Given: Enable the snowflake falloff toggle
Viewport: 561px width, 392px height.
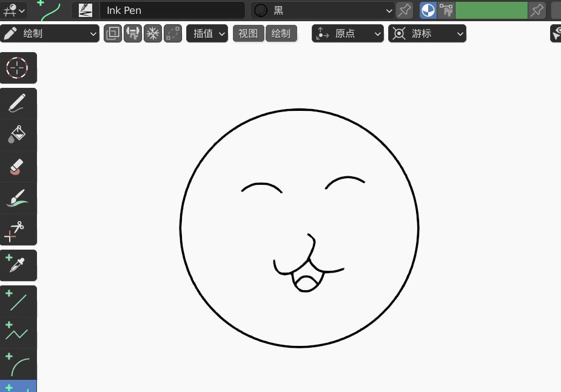Looking at the screenshot, I should click(x=153, y=33).
